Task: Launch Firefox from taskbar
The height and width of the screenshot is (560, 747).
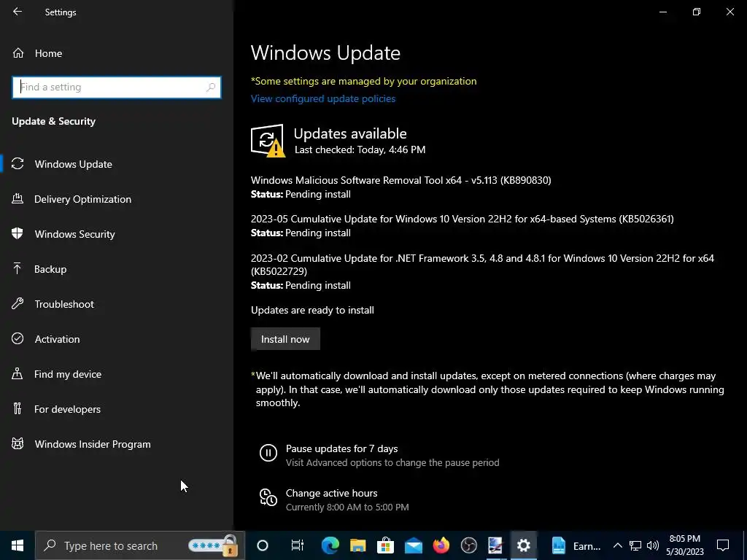Action: point(441,545)
